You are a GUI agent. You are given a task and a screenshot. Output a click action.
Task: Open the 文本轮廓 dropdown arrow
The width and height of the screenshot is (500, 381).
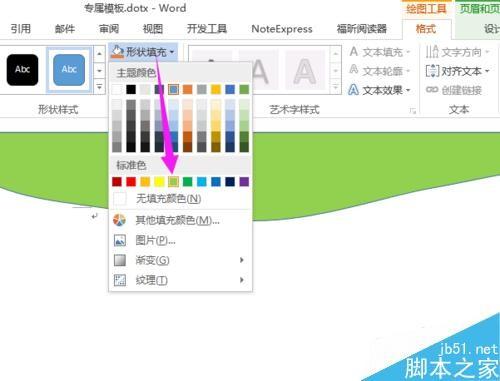(x=408, y=71)
